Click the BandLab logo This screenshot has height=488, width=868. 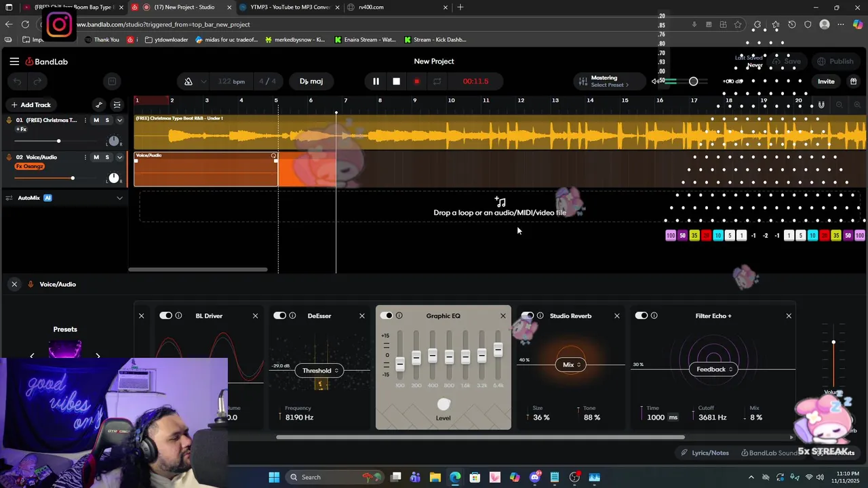[47, 62]
